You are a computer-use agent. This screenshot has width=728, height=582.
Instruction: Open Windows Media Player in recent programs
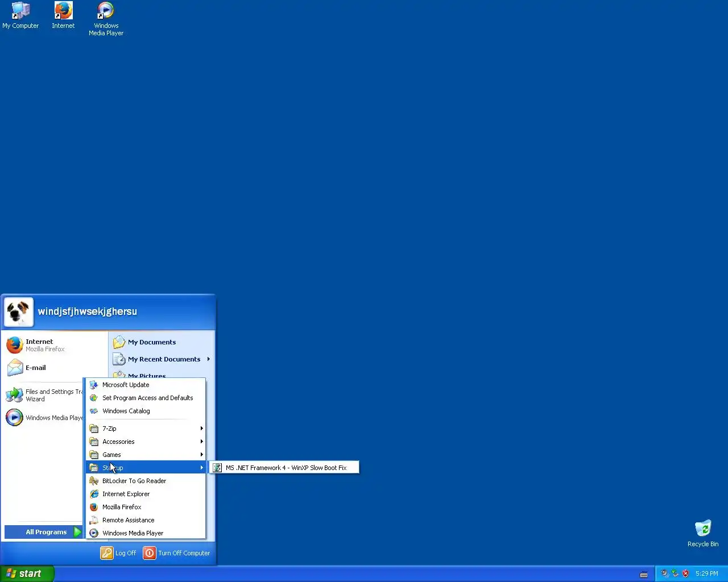pos(44,418)
